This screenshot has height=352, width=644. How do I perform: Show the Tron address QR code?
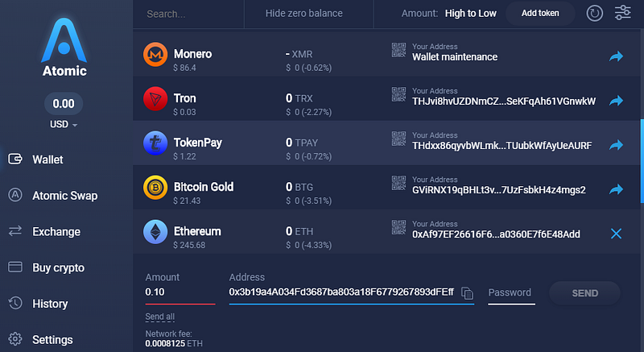click(x=398, y=94)
